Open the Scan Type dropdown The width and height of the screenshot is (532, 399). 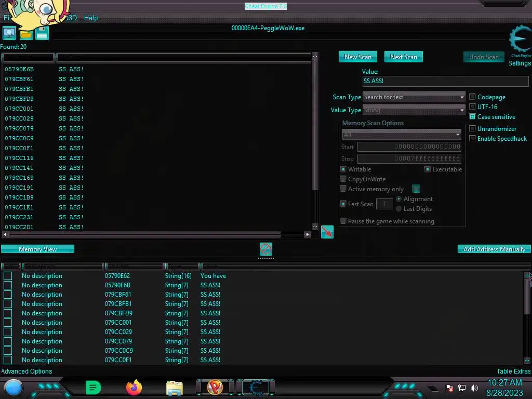click(x=414, y=97)
